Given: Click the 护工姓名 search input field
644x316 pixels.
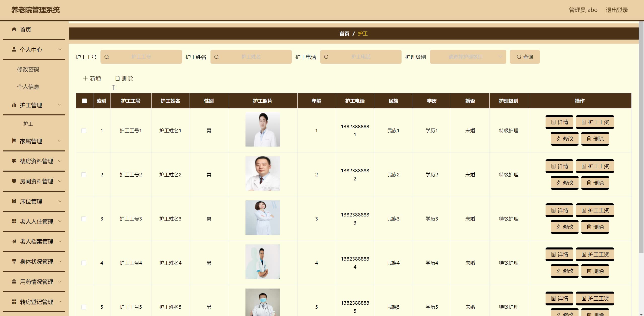Looking at the screenshot, I should (251, 57).
